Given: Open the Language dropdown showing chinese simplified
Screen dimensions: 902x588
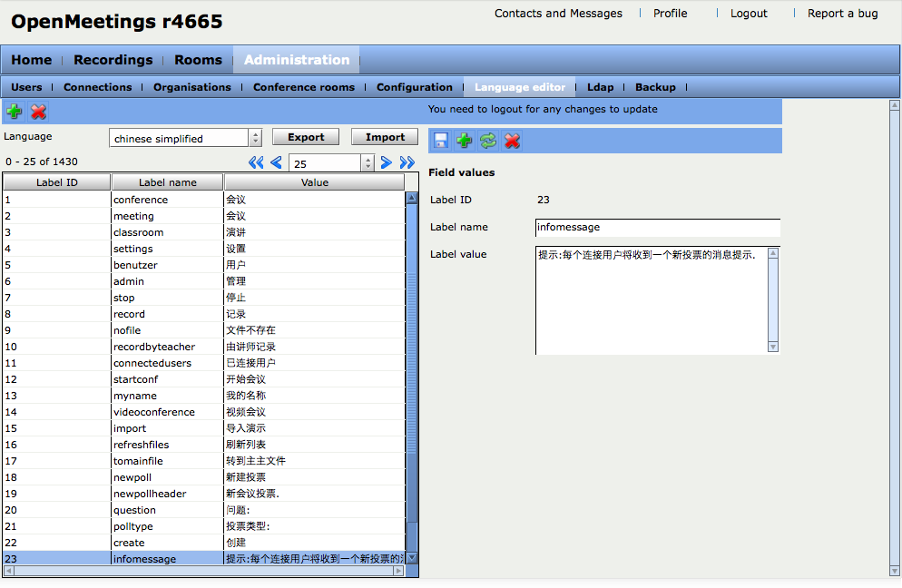Looking at the screenshot, I should tap(185, 138).
